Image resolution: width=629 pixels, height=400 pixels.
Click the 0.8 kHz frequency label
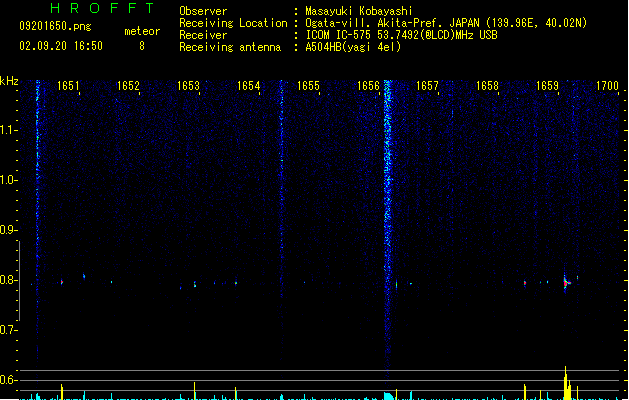[8, 280]
